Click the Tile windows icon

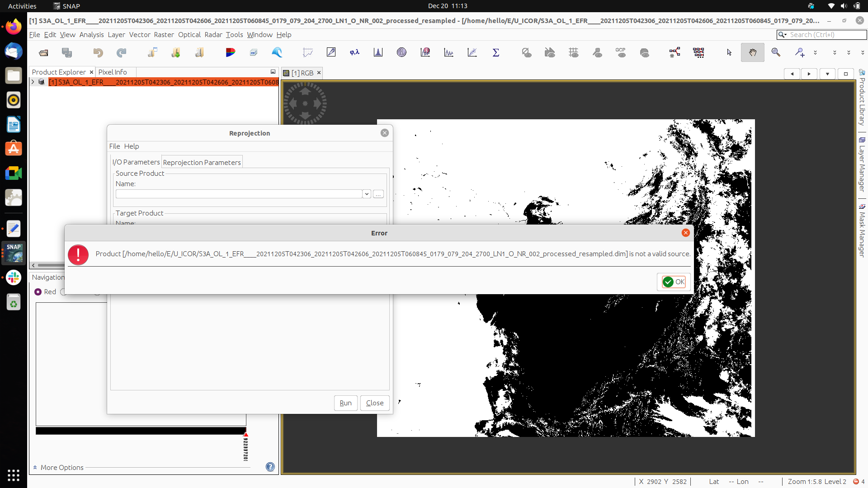(x=253, y=53)
